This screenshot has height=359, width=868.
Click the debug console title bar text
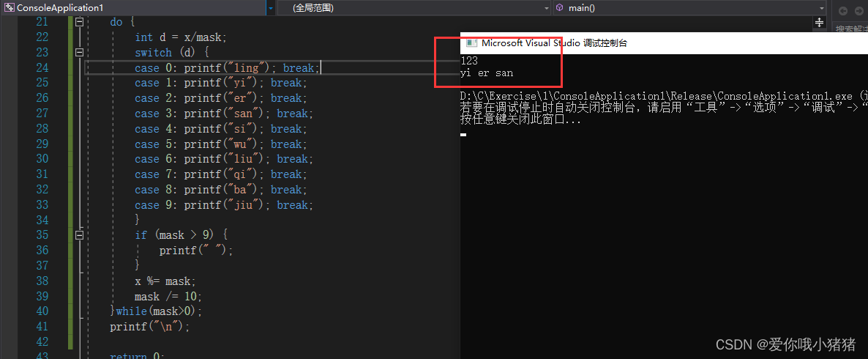pos(554,43)
